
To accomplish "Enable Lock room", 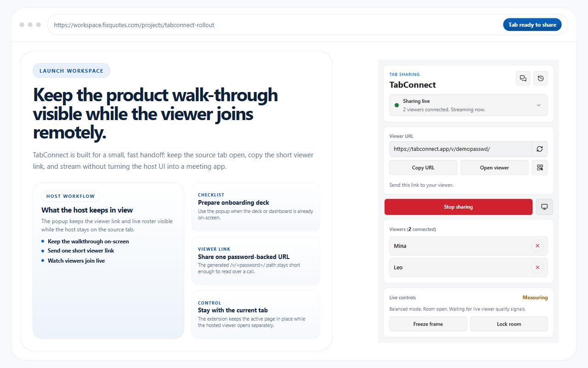I will pyautogui.click(x=509, y=323).
